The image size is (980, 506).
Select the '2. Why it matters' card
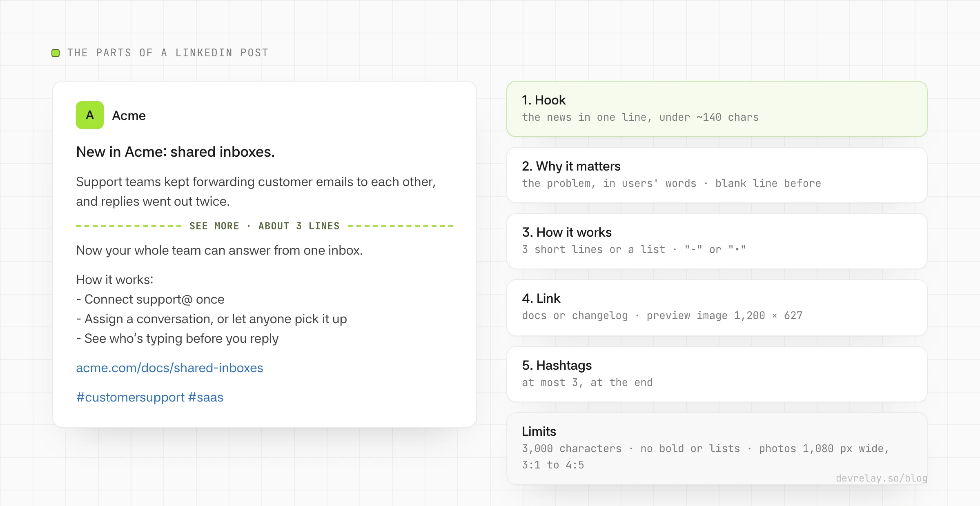click(x=717, y=175)
